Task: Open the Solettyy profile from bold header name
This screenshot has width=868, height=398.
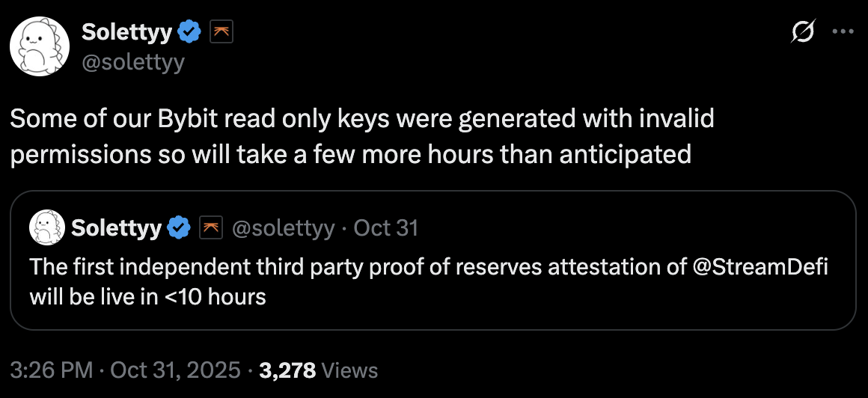Action: (126, 33)
